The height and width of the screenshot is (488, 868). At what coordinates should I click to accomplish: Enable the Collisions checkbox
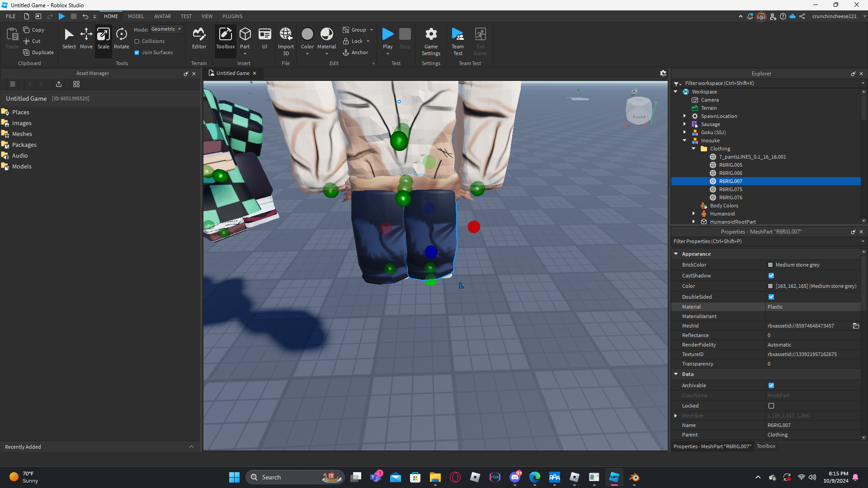[x=137, y=41]
